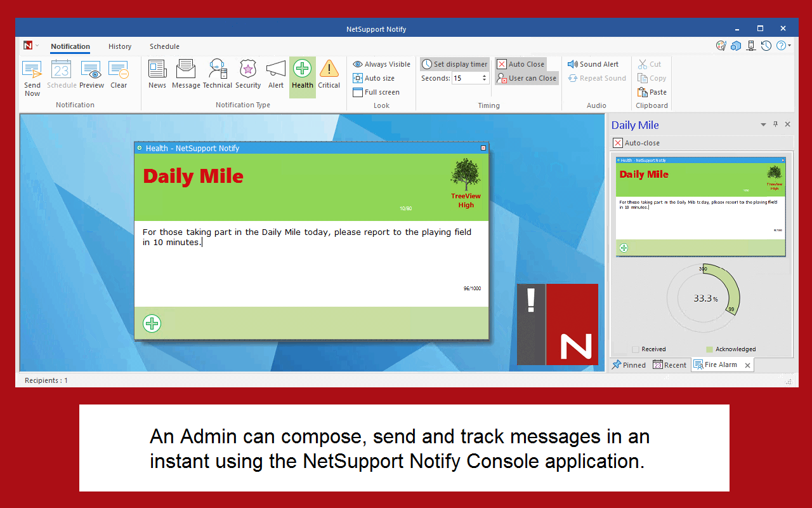The height and width of the screenshot is (508, 812).
Task: Toggle Full screen option
Action: (x=376, y=92)
